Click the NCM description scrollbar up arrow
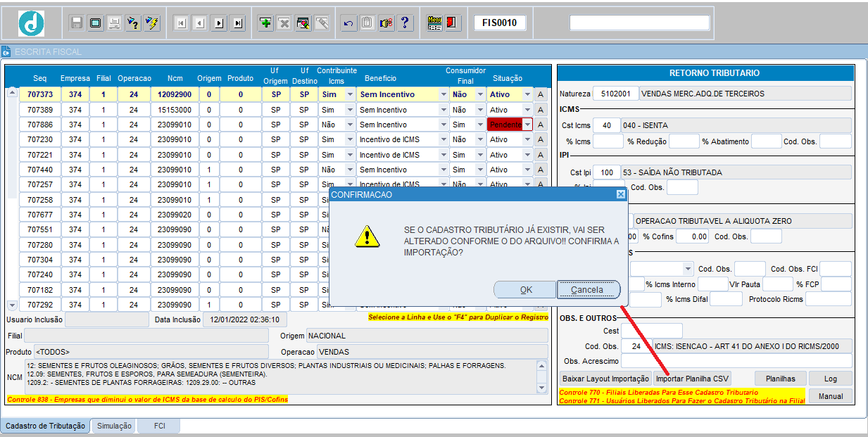The height and width of the screenshot is (437, 868). point(541,365)
